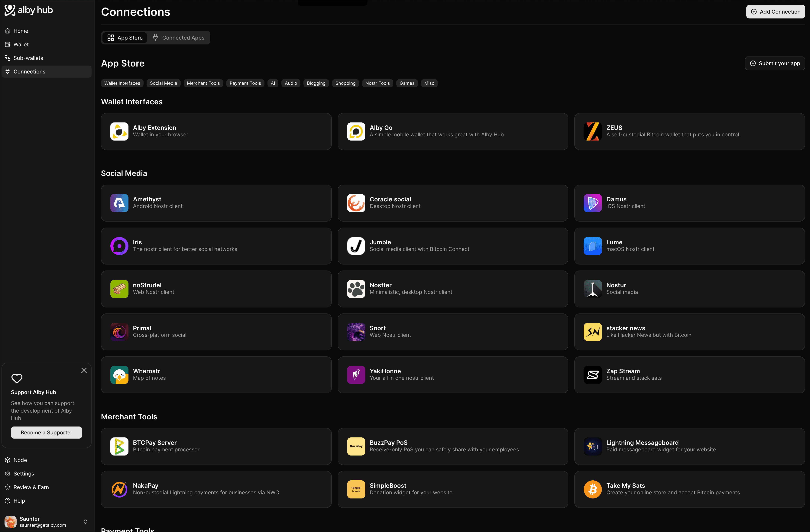Switch to the Connected Apps tab
Image resolution: width=810 pixels, height=532 pixels.
tap(178, 38)
